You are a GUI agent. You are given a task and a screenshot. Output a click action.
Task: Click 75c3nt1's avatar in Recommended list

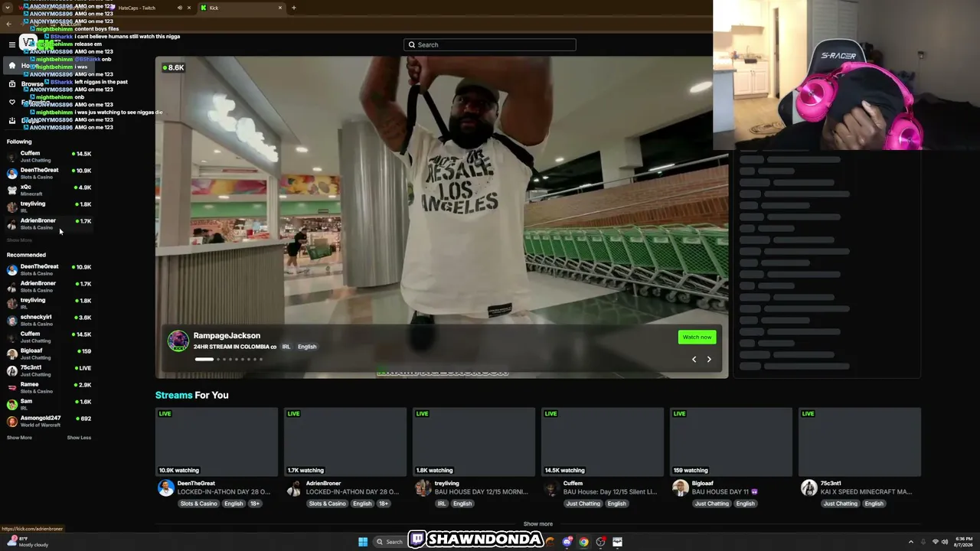(12, 371)
